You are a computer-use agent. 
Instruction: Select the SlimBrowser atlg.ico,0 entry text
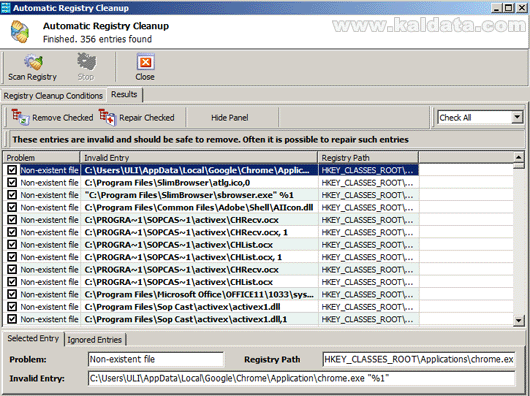point(167,183)
